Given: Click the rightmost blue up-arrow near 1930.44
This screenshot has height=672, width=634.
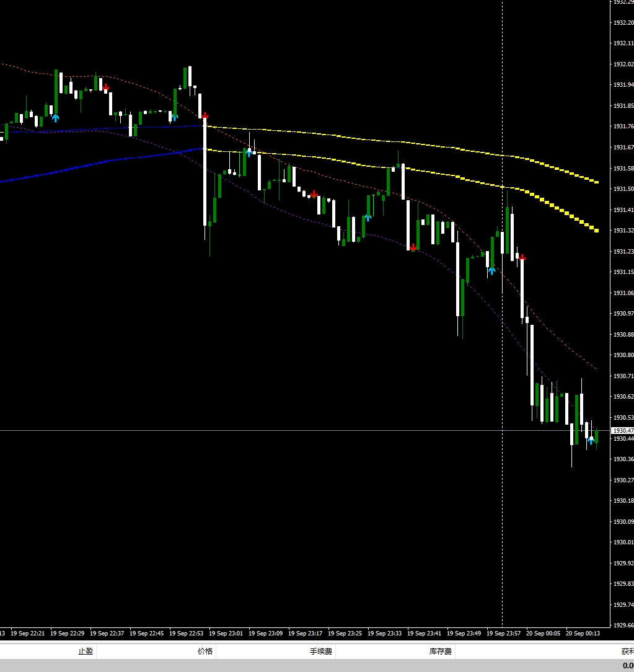Looking at the screenshot, I should click(591, 440).
